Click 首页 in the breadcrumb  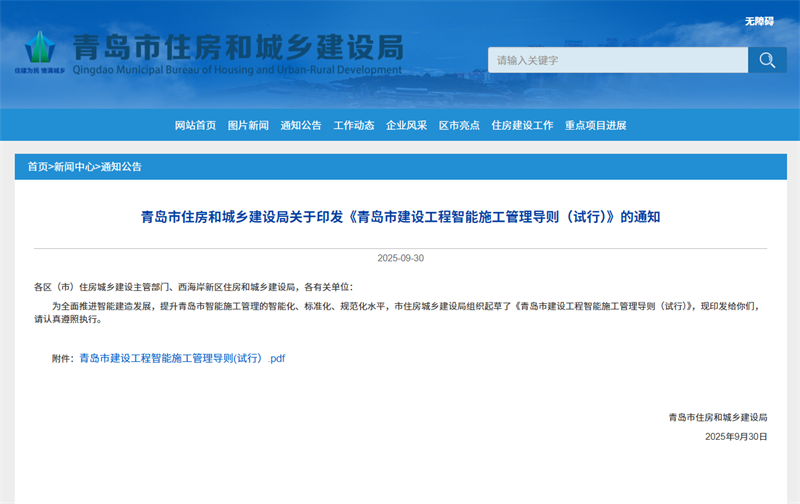pyautogui.click(x=37, y=167)
